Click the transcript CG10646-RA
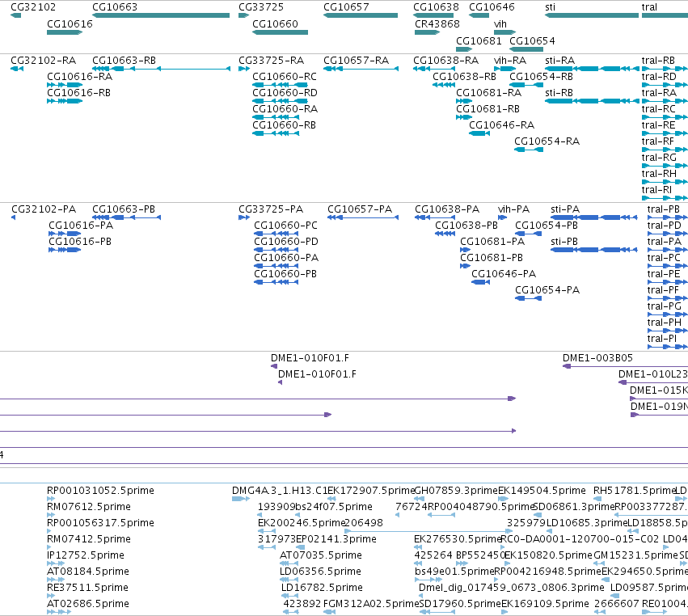Viewport: 688px width, 616px height. click(x=479, y=133)
